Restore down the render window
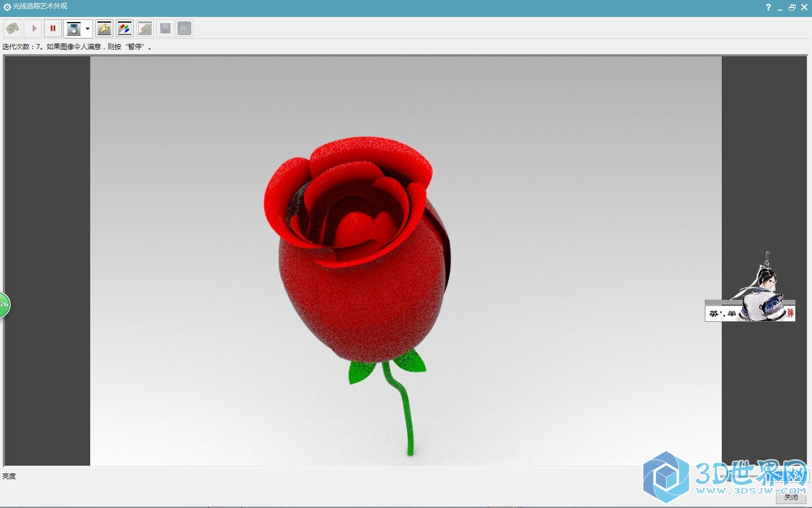The height and width of the screenshot is (508, 812). tap(792, 7)
